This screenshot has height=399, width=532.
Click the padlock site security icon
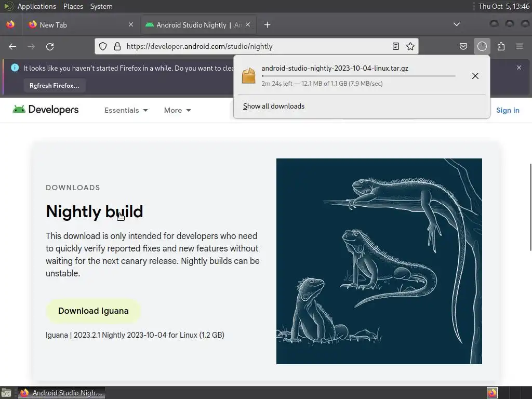pos(117,46)
